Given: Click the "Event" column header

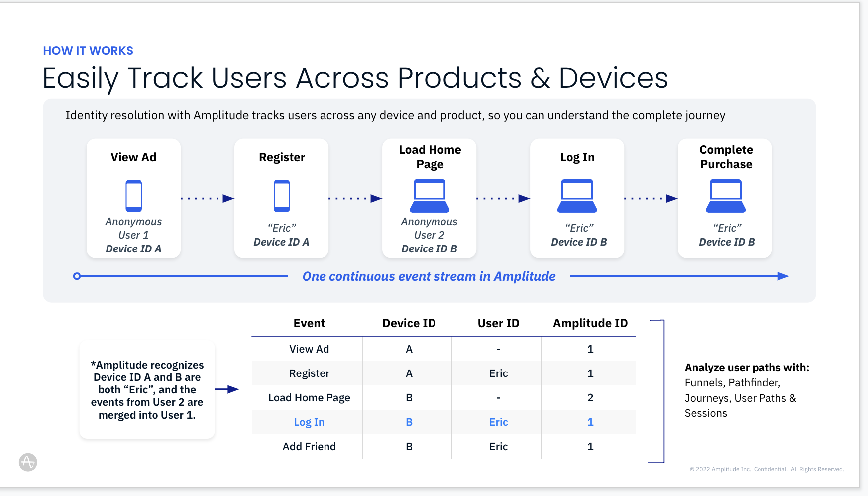Looking at the screenshot, I should (x=309, y=324).
